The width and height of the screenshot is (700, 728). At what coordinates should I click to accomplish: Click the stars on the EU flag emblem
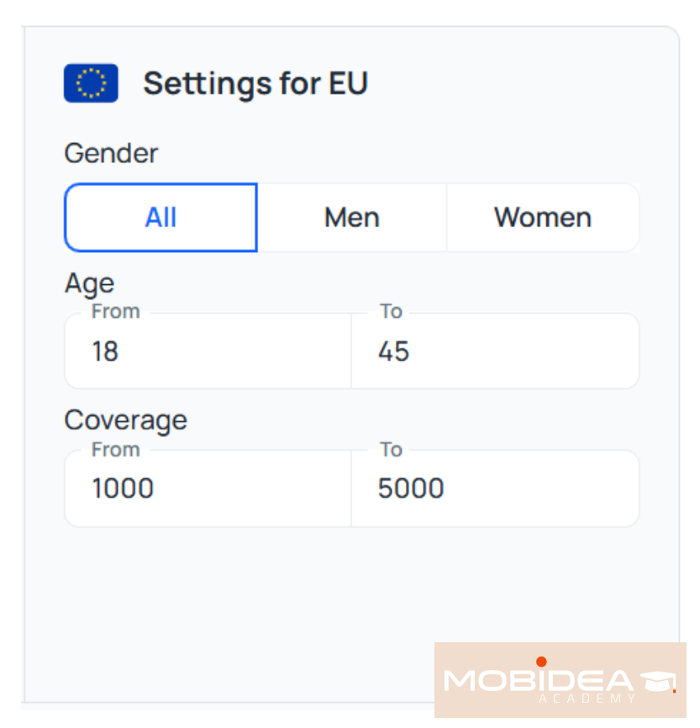[x=91, y=82]
